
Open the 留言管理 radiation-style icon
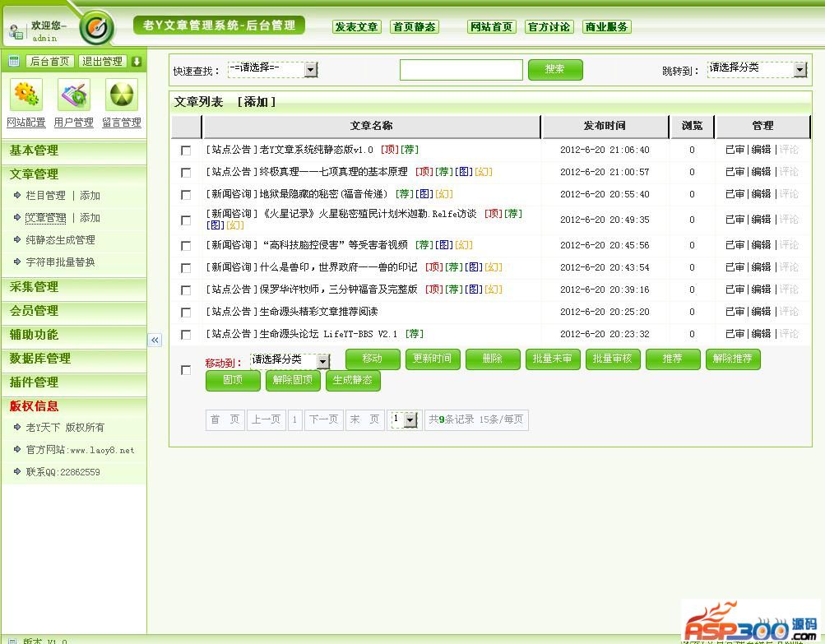click(x=122, y=95)
